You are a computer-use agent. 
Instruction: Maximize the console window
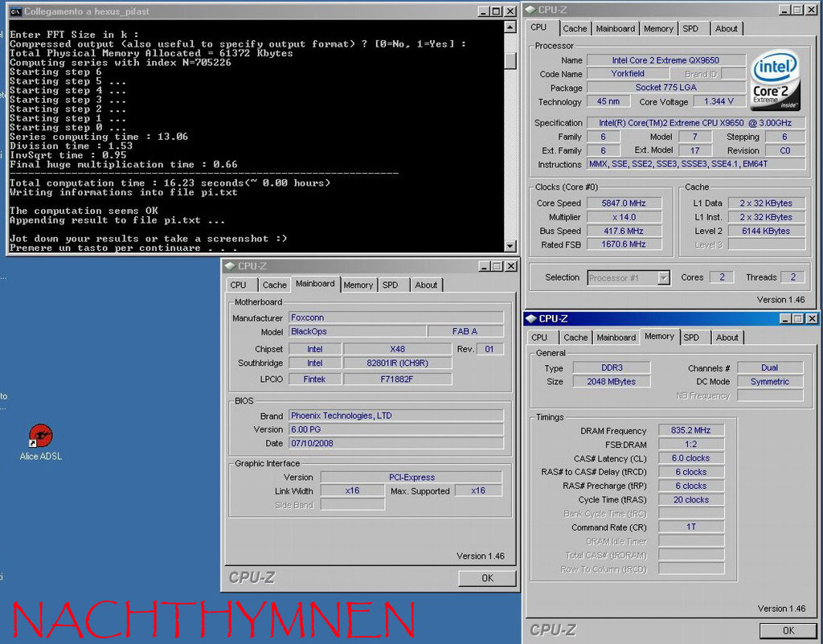tap(496, 11)
